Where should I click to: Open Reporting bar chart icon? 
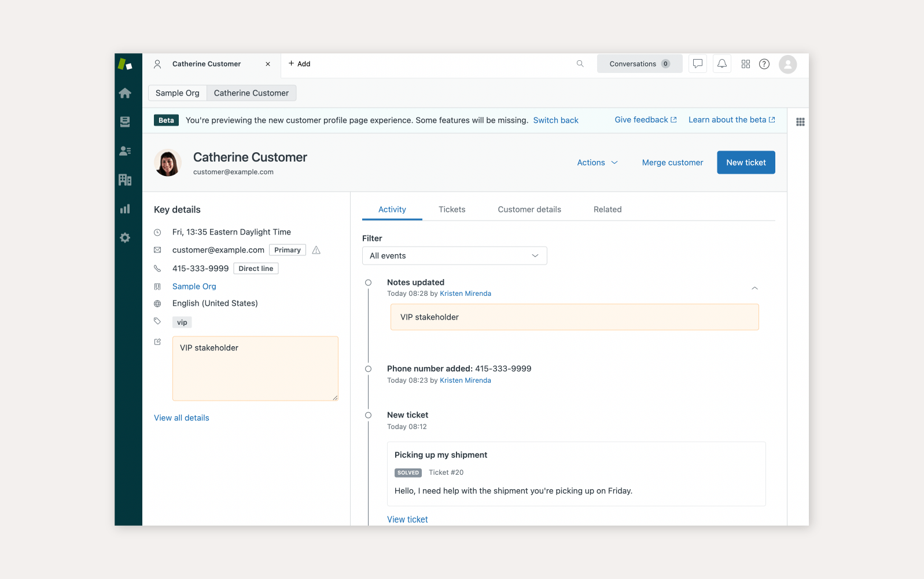click(x=125, y=209)
